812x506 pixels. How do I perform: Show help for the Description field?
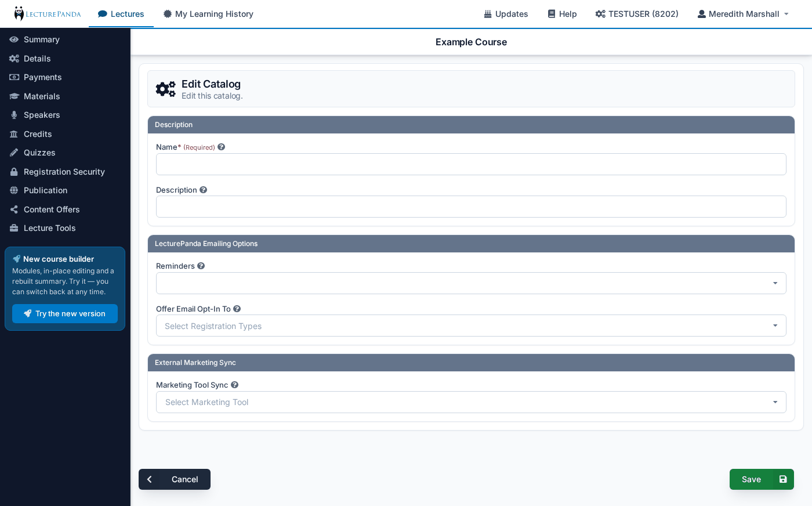point(203,190)
